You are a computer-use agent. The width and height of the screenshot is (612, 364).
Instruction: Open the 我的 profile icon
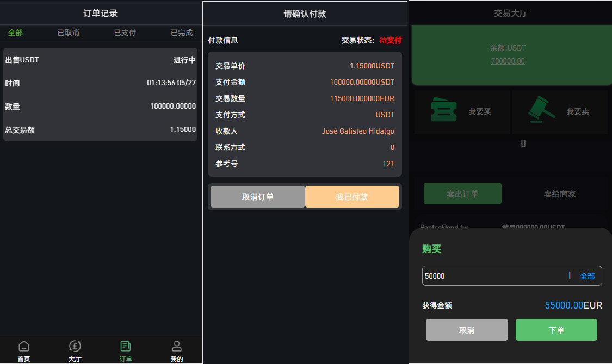[x=177, y=346]
